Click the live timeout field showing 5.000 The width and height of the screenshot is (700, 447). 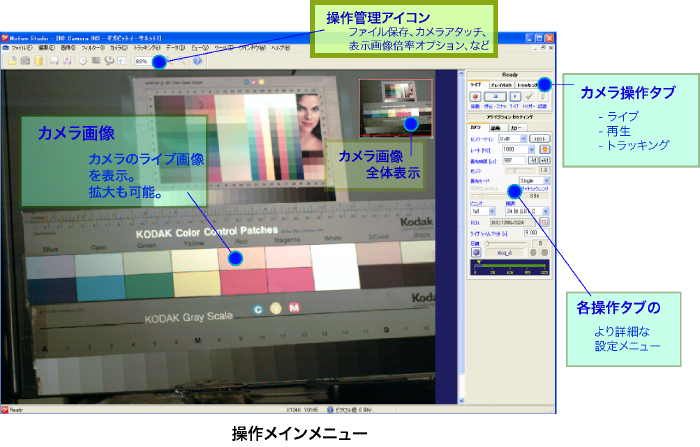pos(536,233)
